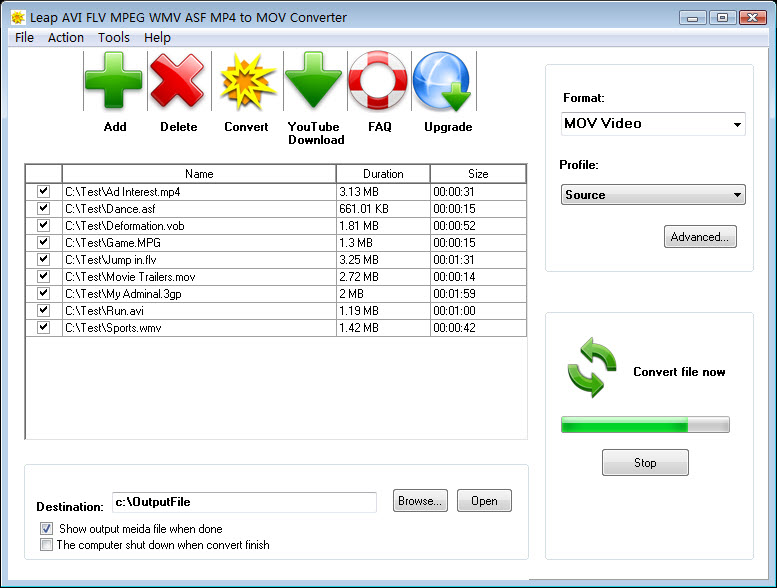This screenshot has height=588, width=777.
Task: Toggle checkbox for Deformation.vob
Action: (x=44, y=225)
